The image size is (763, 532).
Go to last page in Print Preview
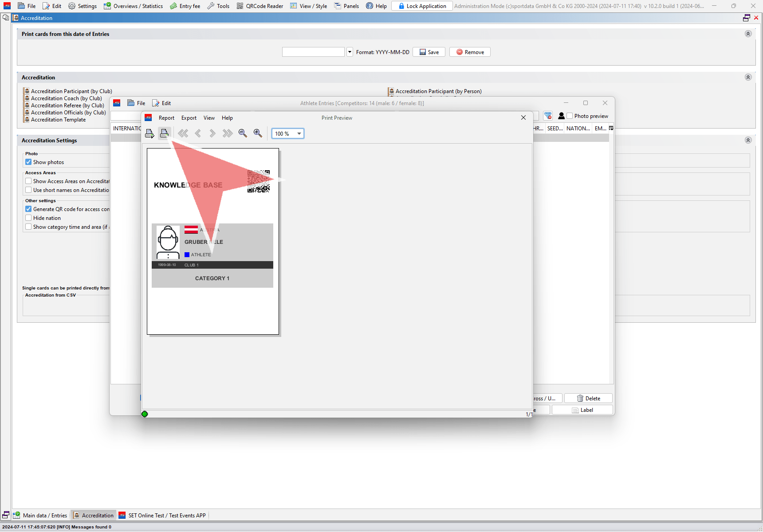pos(228,133)
